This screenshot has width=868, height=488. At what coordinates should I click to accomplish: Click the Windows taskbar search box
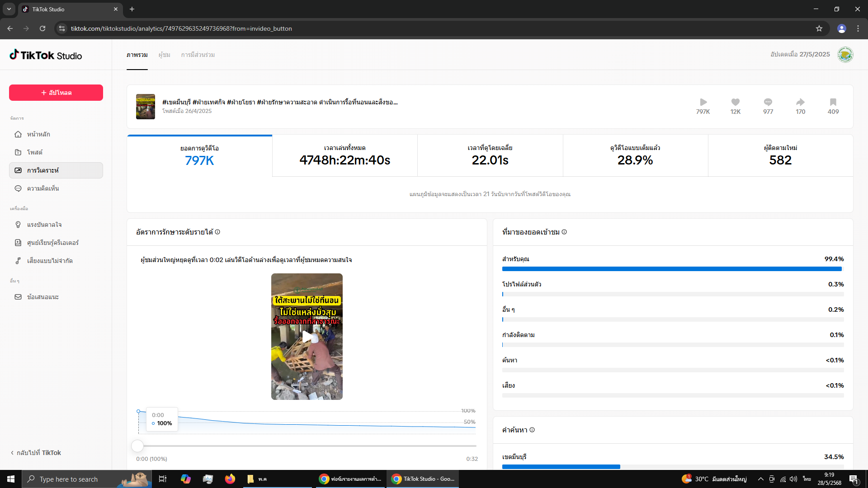pyautogui.click(x=87, y=479)
